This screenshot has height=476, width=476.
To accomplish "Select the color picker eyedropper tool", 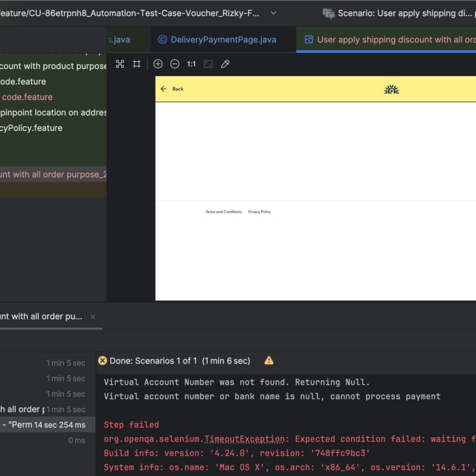I will pos(225,64).
